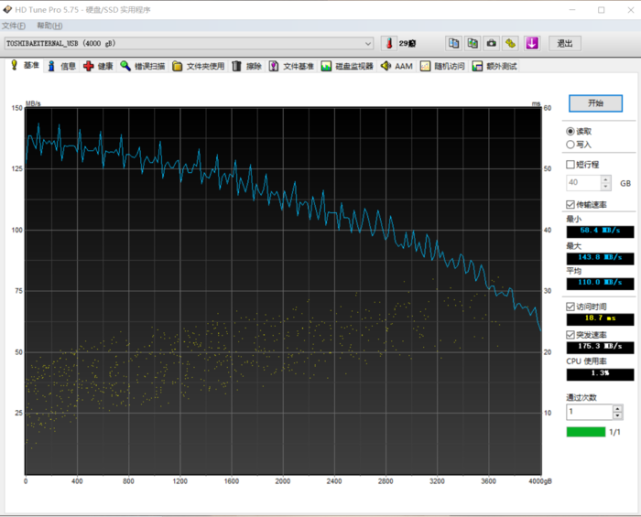Toggle the 访问时间 access time checkbox
Viewport: 641px width, 517px height.
(571, 306)
